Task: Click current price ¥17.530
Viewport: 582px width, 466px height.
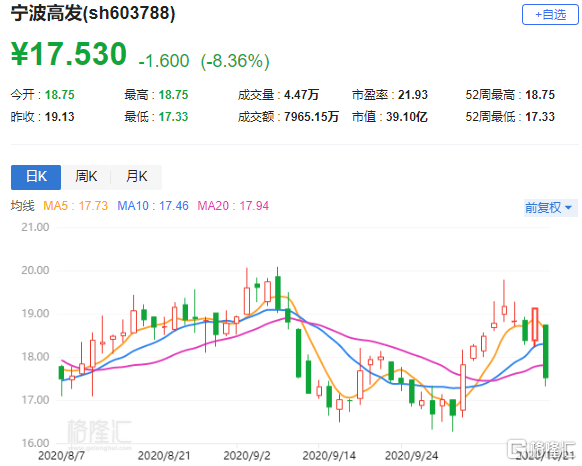Action: pyautogui.click(x=69, y=54)
